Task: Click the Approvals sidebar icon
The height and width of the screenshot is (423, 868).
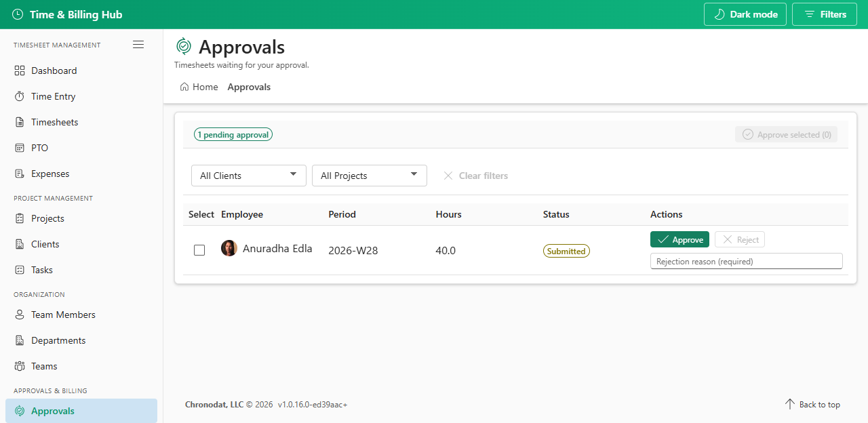Action: tap(20, 411)
